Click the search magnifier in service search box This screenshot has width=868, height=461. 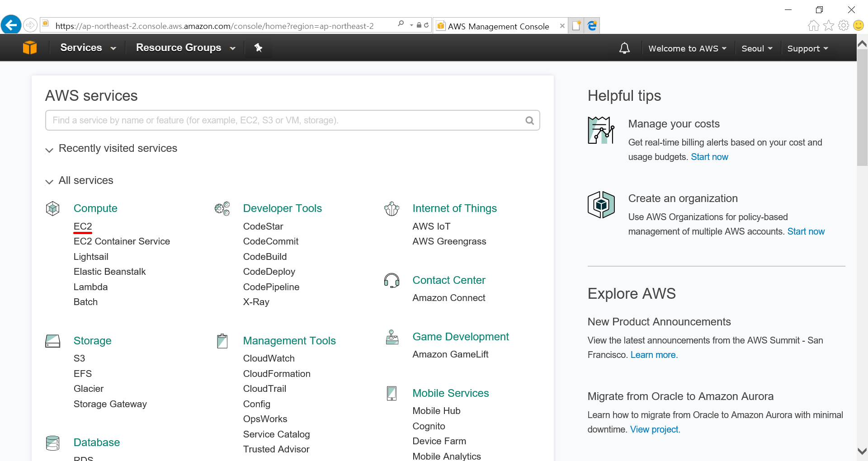(529, 120)
